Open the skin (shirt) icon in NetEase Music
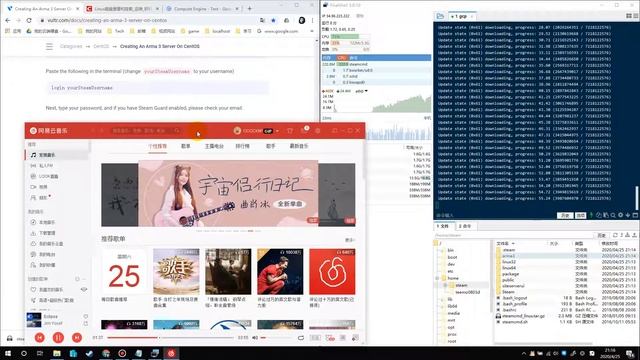Viewport: 640px width, 360px height. tap(290, 131)
